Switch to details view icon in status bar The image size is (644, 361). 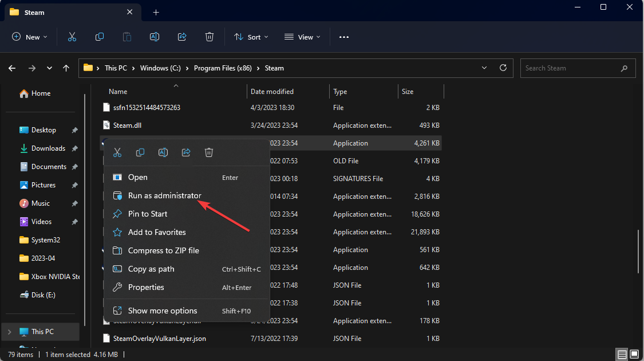(x=622, y=355)
